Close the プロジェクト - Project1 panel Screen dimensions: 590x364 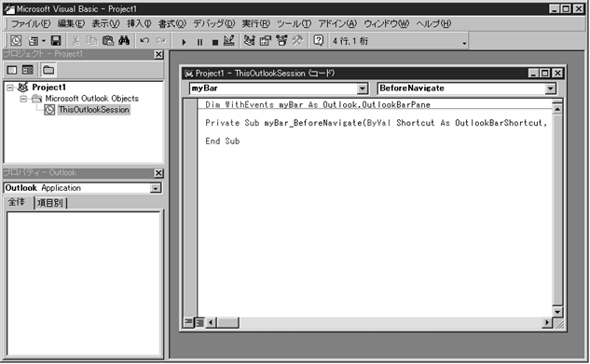[x=158, y=55]
